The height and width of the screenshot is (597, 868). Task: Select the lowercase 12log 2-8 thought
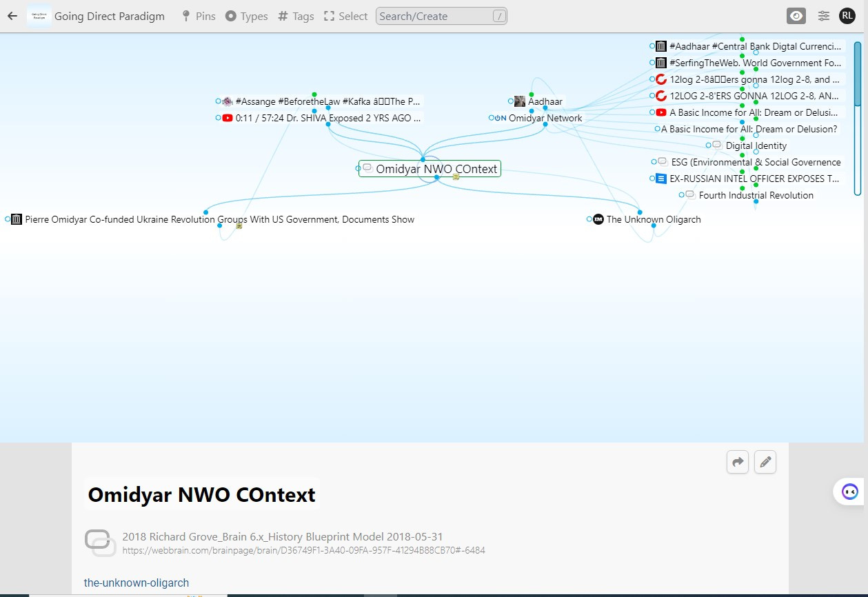click(x=755, y=79)
